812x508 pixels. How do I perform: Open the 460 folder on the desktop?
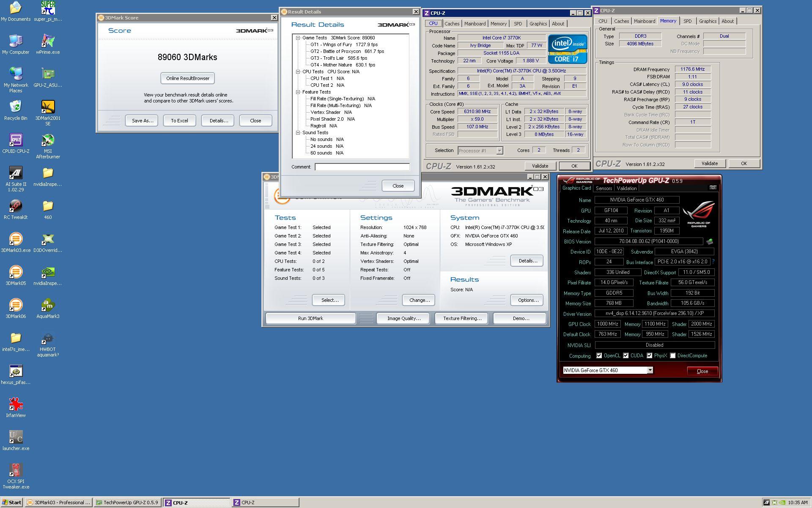point(48,209)
